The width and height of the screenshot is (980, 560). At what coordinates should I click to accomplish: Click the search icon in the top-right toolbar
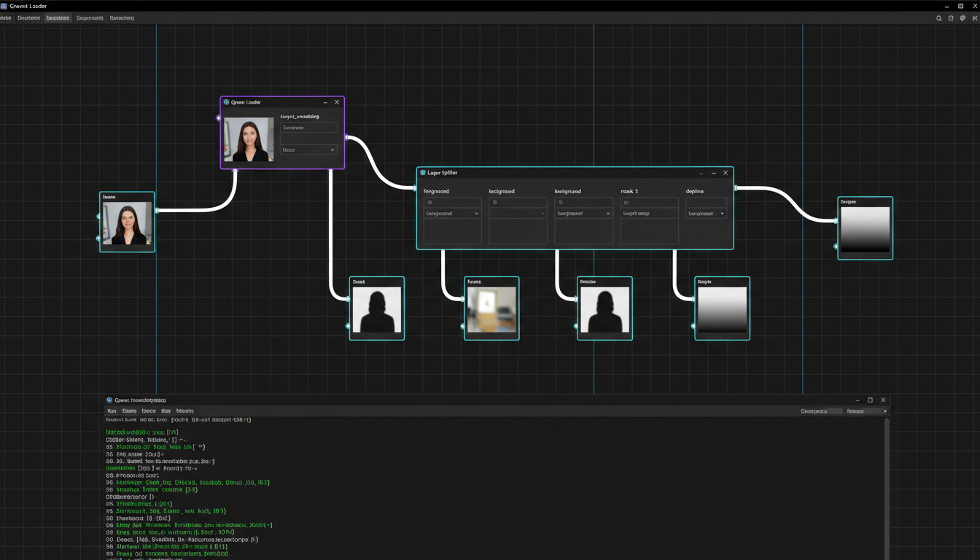coord(938,18)
